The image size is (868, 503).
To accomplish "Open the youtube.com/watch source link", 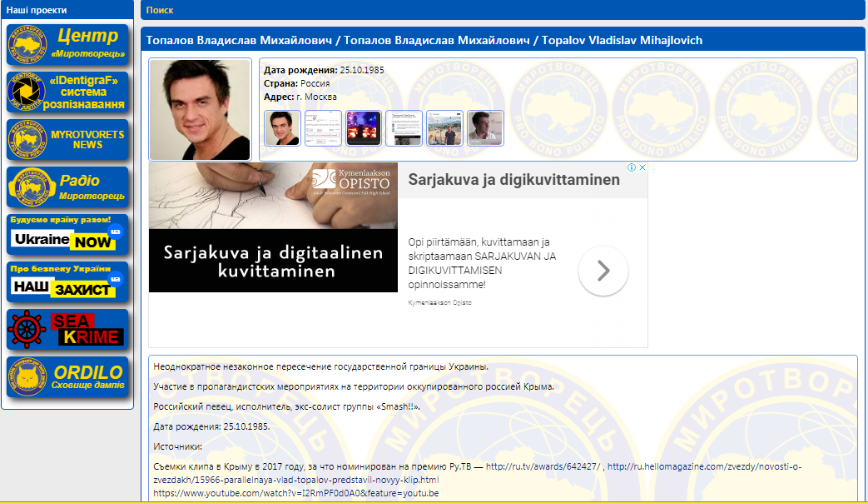I will click(x=296, y=493).
